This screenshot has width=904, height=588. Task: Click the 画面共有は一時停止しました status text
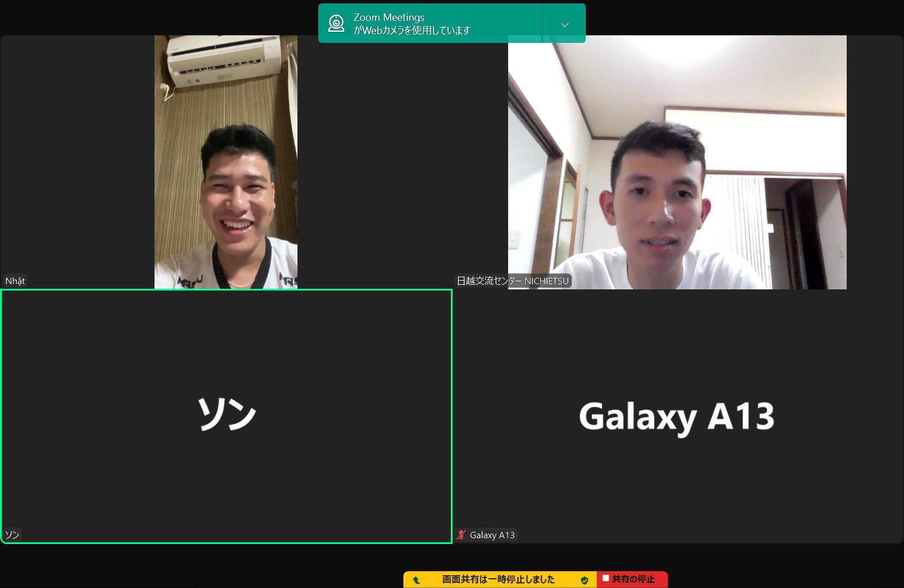tap(498, 579)
